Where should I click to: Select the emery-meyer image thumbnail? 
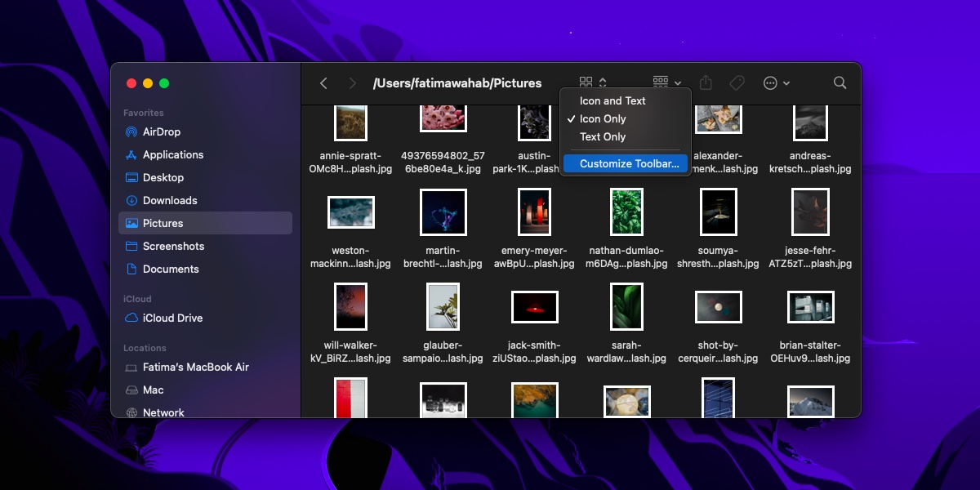pyautogui.click(x=535, y=212)
